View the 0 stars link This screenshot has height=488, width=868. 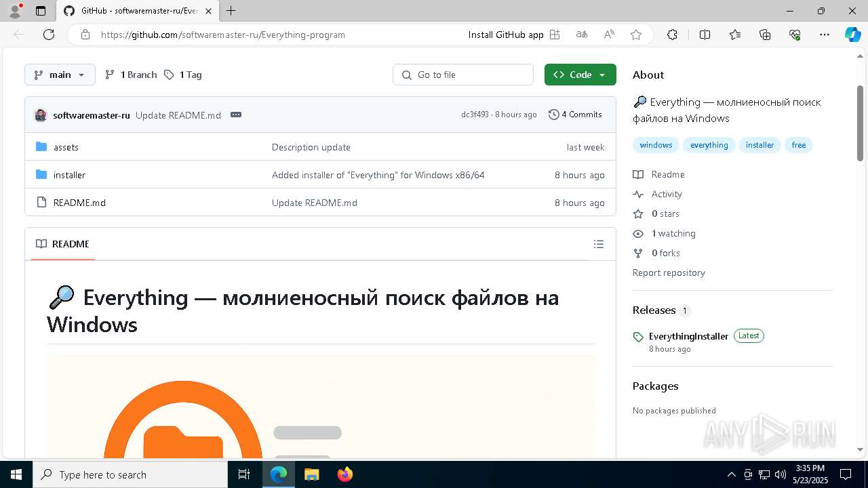pyautogui.click(x=656, y=213)
